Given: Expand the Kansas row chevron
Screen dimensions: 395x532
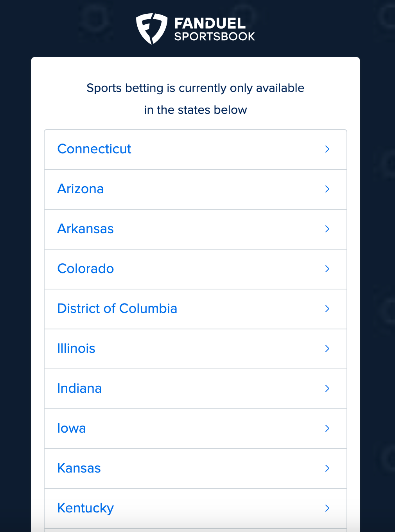Looking at the screenshot, I should pos(327,468).
